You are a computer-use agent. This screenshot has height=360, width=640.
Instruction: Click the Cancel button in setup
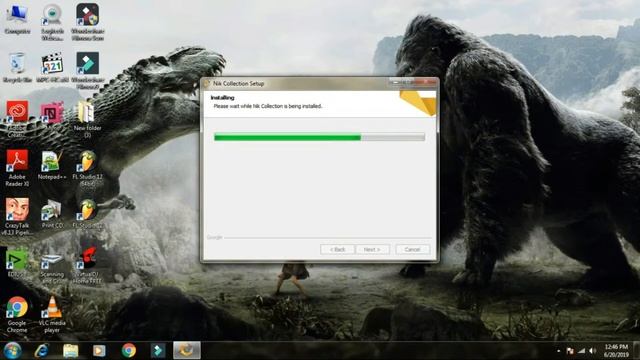[x=412, y=249]
